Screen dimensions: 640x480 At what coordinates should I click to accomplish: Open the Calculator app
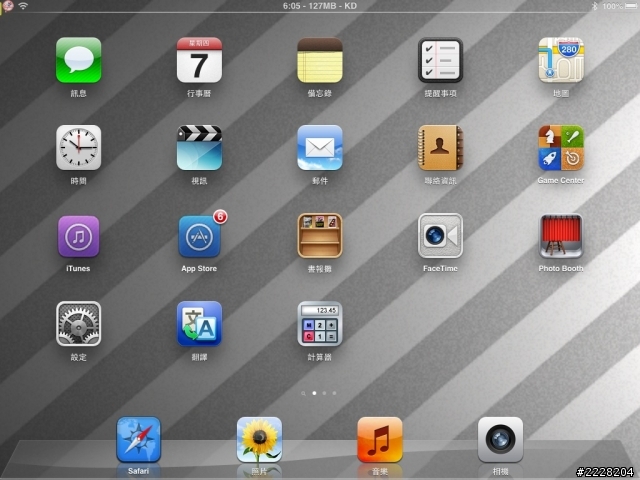[320, 324]
